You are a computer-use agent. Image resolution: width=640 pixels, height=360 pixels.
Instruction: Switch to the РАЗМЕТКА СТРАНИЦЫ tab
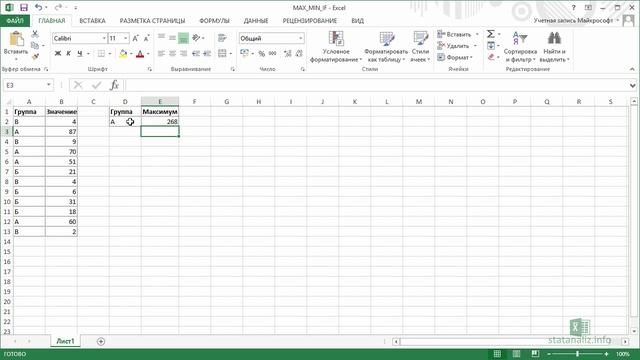coord(152,20)
